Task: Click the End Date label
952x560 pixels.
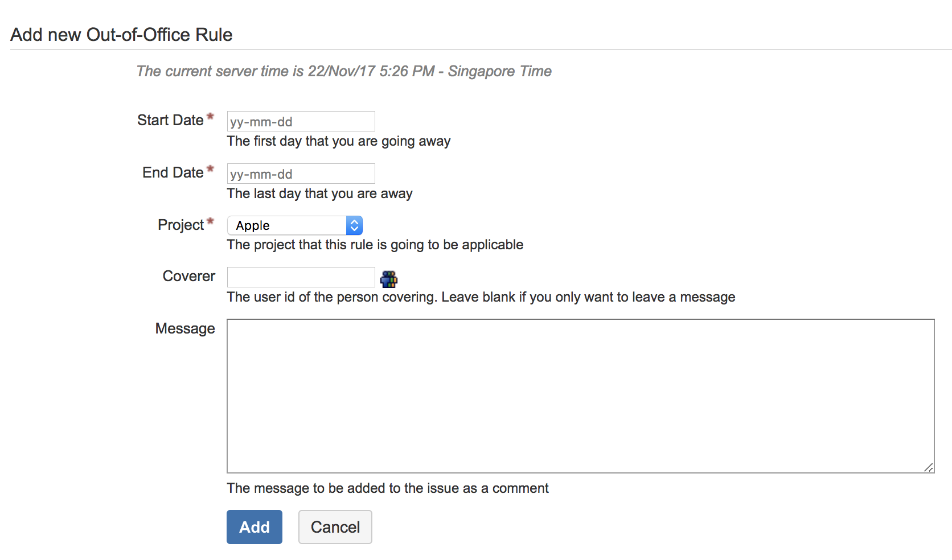Action: pos(173,172)
